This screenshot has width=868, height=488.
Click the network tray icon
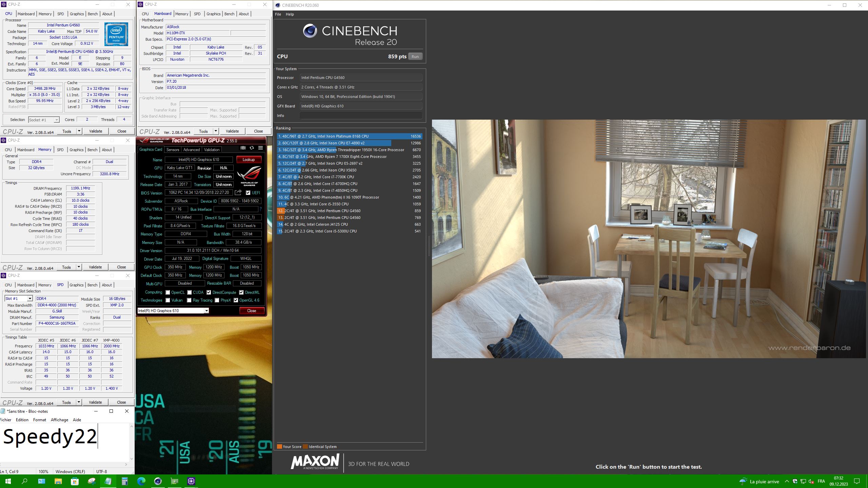point(803,481)
